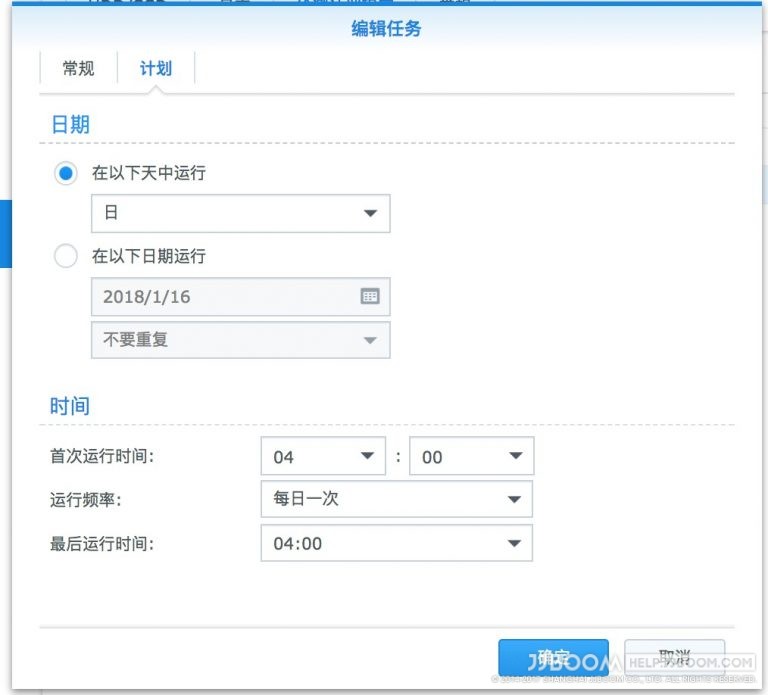Click the 运行频率 label

[86, 500]
